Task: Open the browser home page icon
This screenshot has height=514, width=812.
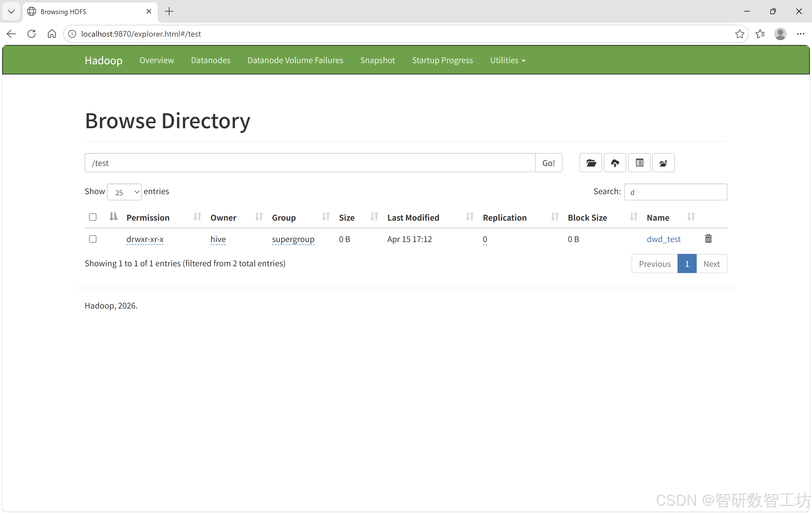Action: [x=52, y=34]
